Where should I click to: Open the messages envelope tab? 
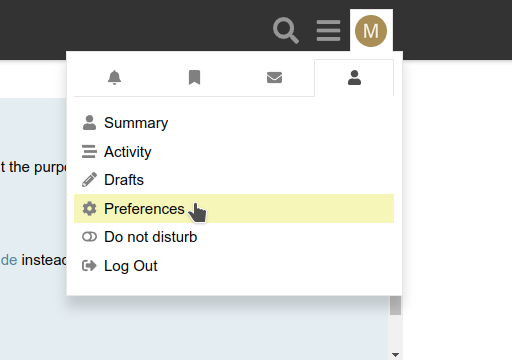(x=274, y=78)
